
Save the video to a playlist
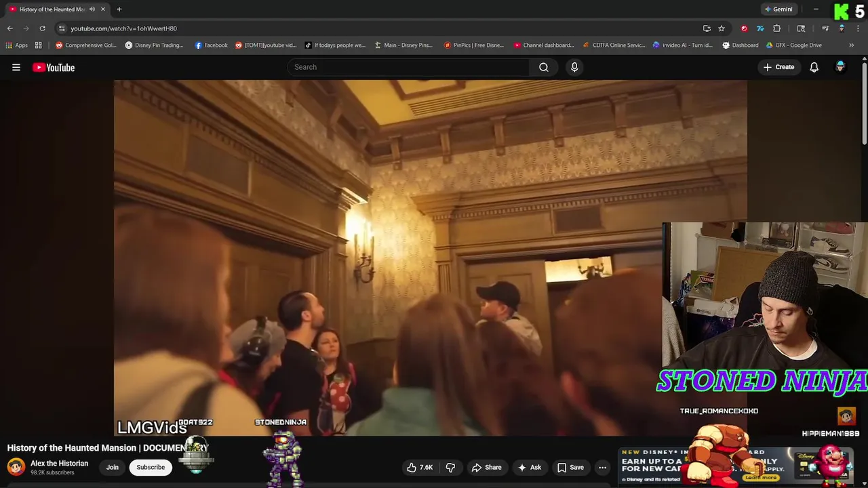(570, 467)
